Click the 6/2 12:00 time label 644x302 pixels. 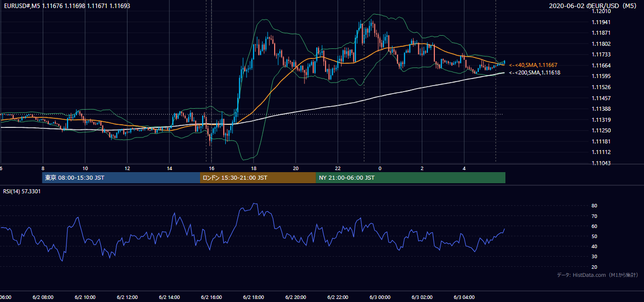126,297
